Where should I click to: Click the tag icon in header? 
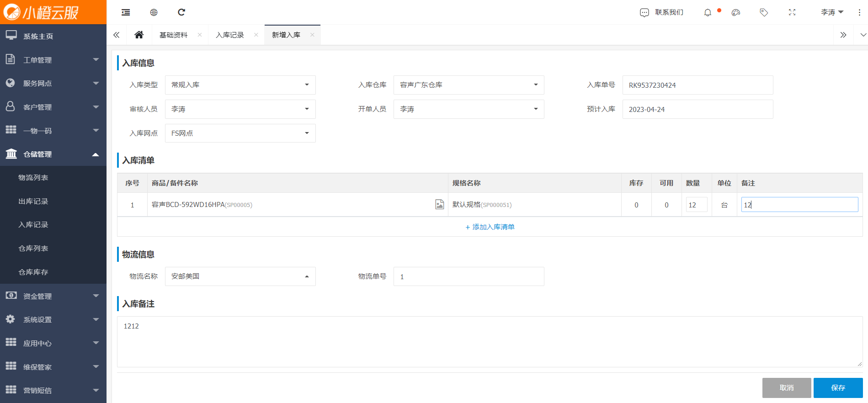click(x=764, y=12)
